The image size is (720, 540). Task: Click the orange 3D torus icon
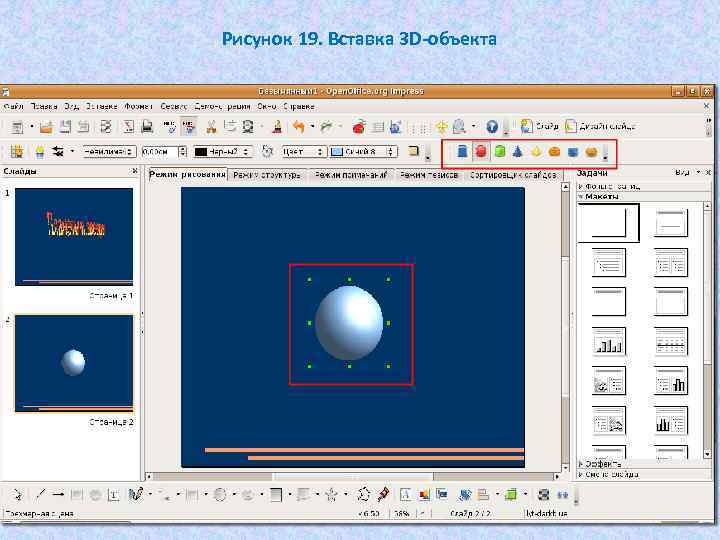554,151
